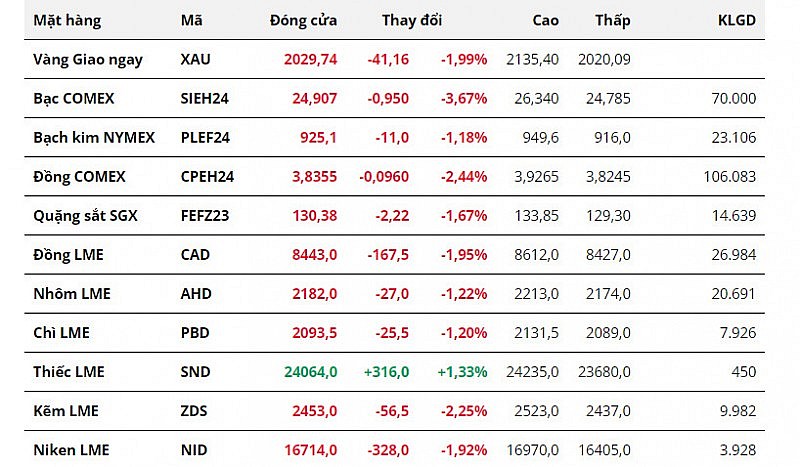Screen dimensions: 800x467
Task: Click the "Mặt hàng" column header
Action: (68, 20)
